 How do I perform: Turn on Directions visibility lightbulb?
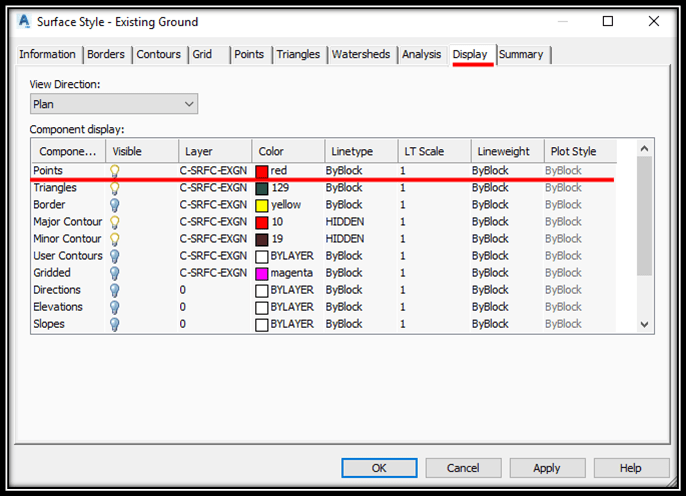coord(115,290)
